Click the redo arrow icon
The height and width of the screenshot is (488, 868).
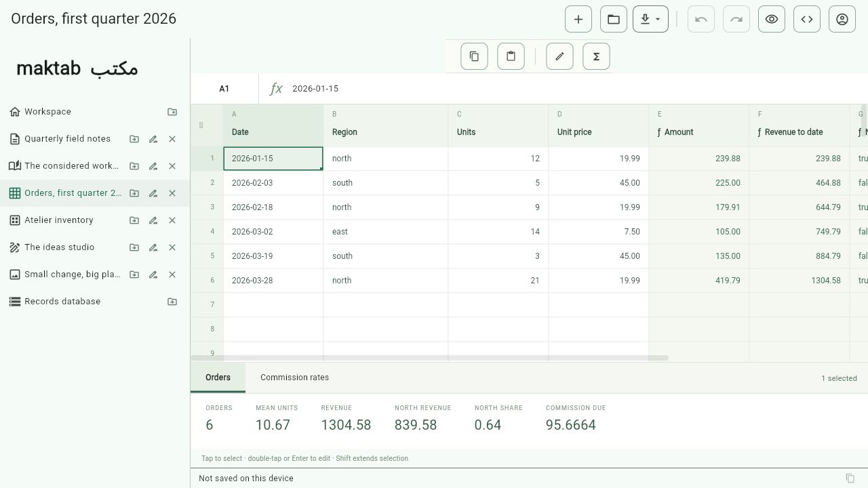[736, 19]
